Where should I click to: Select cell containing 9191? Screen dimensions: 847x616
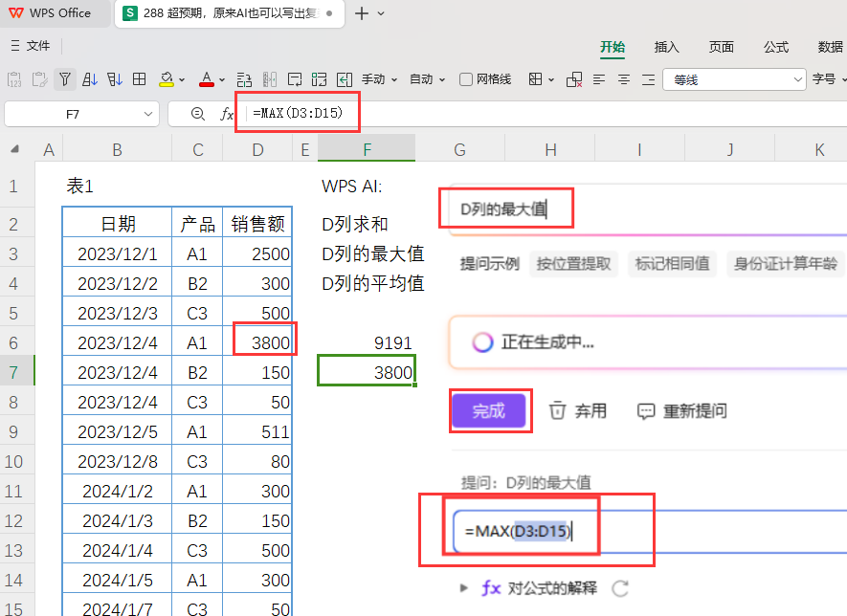[367, 342]
